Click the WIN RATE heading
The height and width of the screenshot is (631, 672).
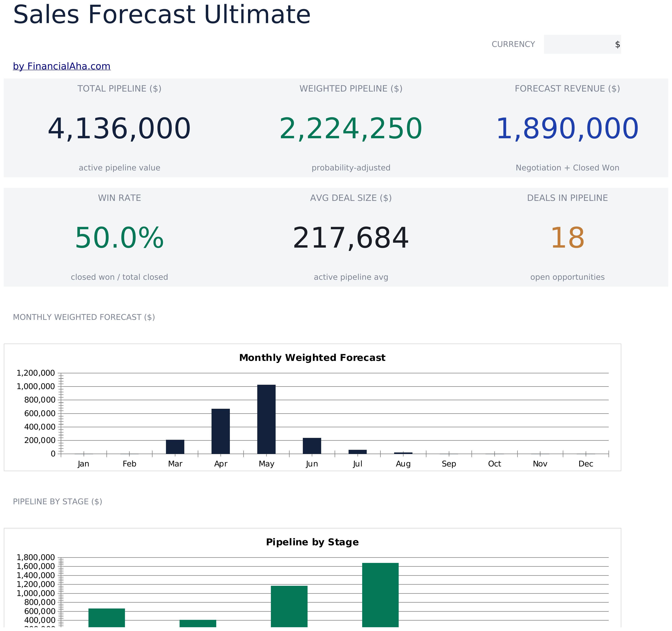pos(119,198)
